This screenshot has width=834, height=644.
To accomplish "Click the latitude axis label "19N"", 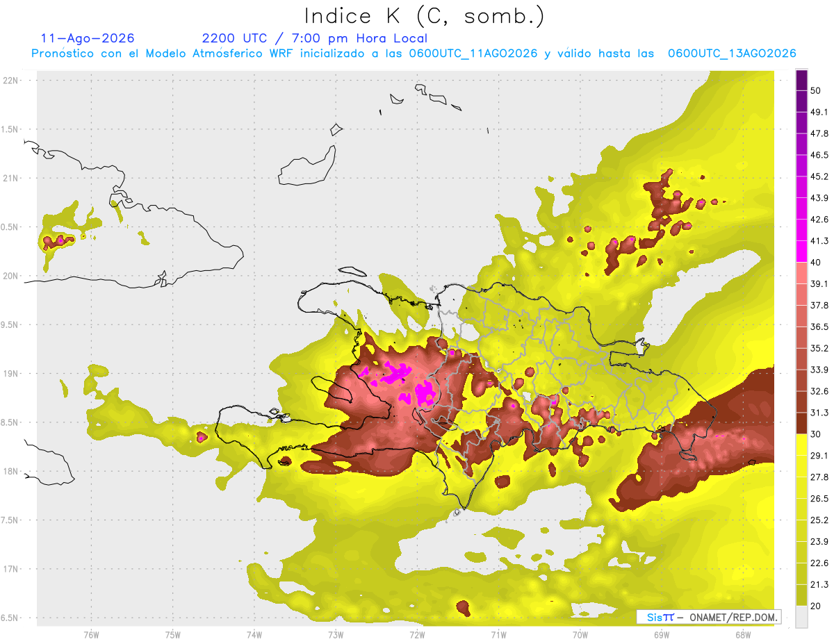I will [x=12, y=374].
